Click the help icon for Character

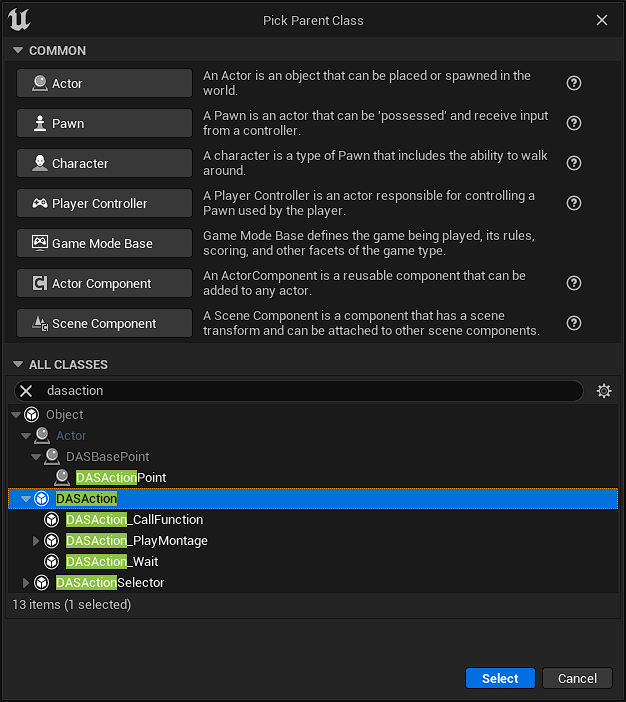point(574,163)
